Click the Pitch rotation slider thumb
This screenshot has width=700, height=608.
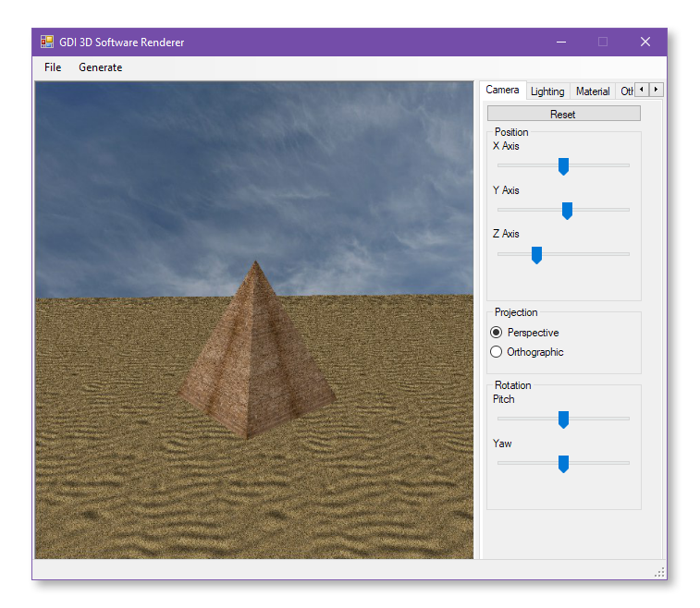pyautogui.click(x=563, y=420)
